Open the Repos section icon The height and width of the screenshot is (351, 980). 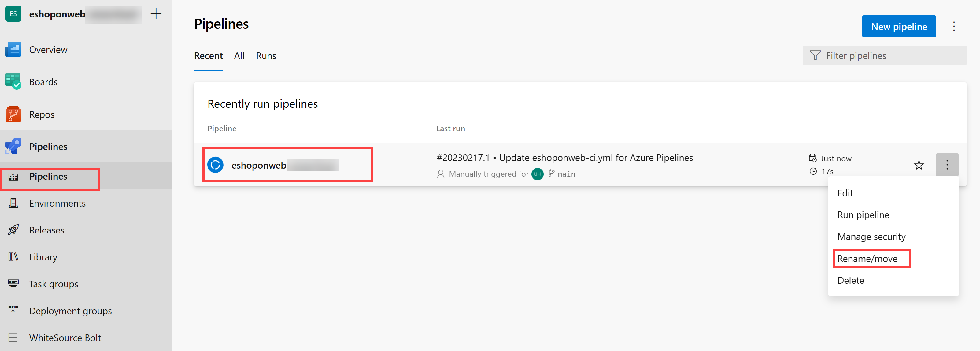point(13,114)
